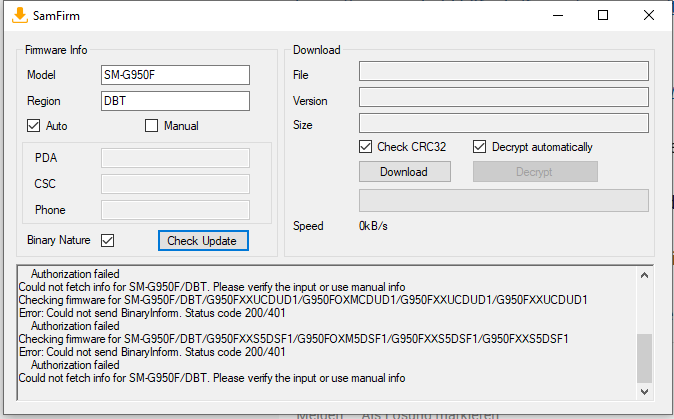The width and height of the screenshot is (674, 419).
Task: Click the Speed label
Action: 308,226
